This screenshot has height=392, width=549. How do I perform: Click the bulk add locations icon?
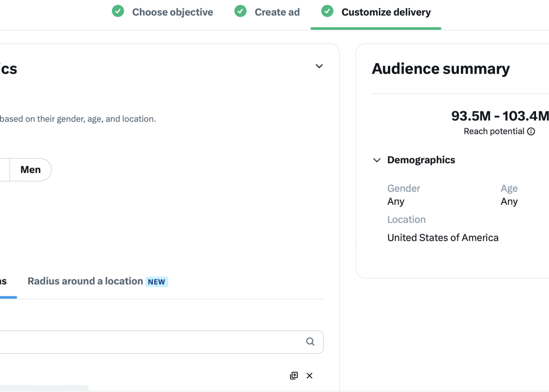(294, 376)
